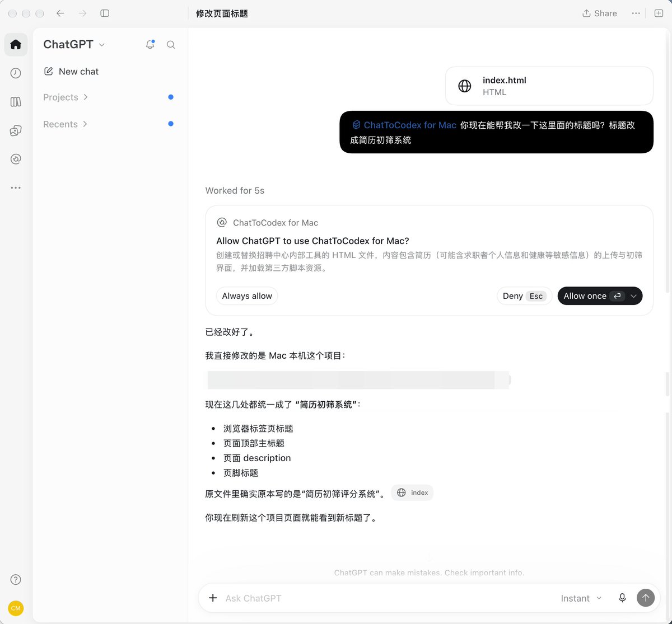Open the three-dot more menu in the left rail
This screenshot has height=624, width=672.
click(16, 188)
